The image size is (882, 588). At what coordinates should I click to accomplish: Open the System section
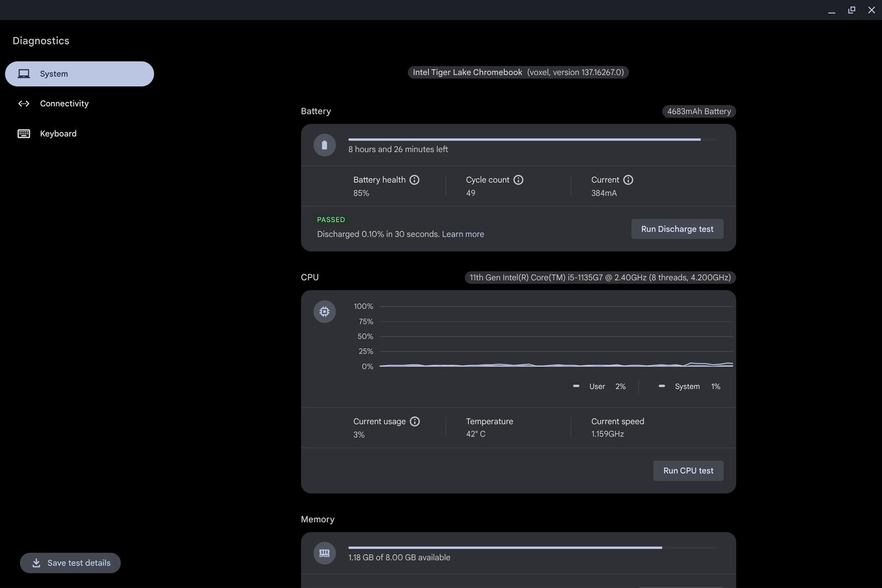coord(79,73)
